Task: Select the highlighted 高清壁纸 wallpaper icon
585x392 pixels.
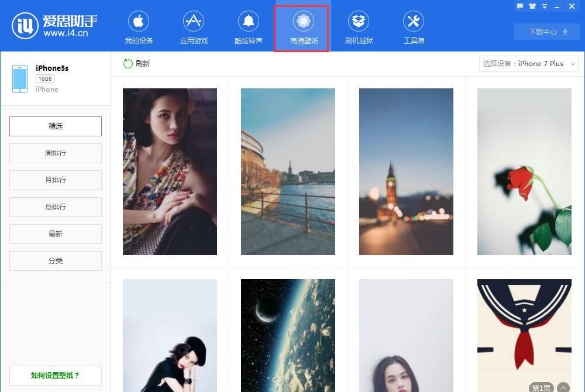Action: 301,26
